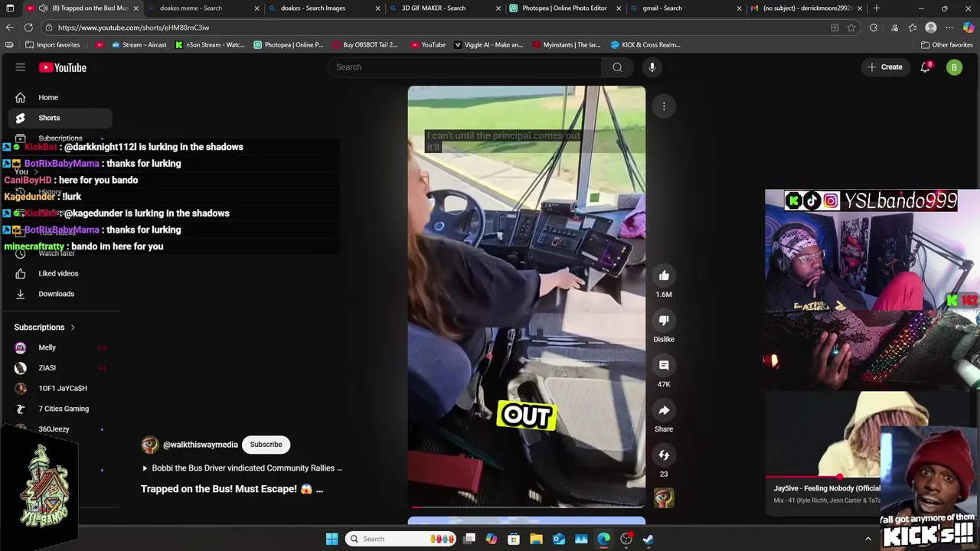Open Steam from taskbar
This screenshot has width=980, height=551.
coord(648,539)
